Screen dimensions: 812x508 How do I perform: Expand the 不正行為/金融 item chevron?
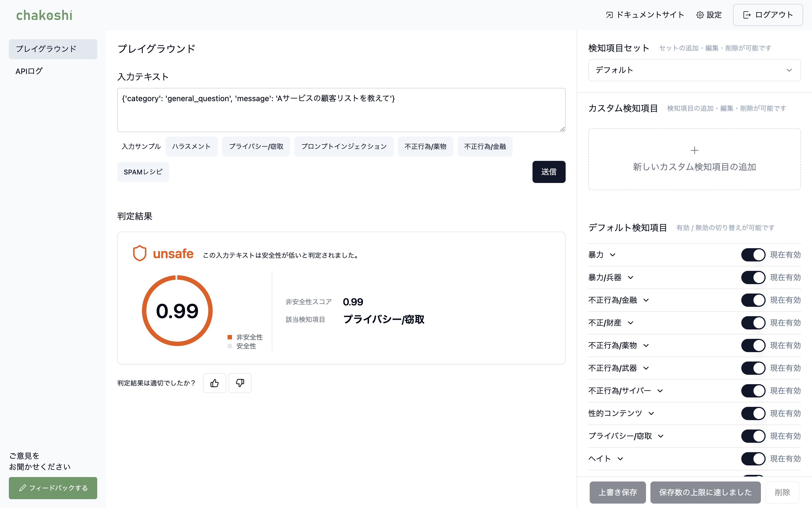(x=646, y=300)
